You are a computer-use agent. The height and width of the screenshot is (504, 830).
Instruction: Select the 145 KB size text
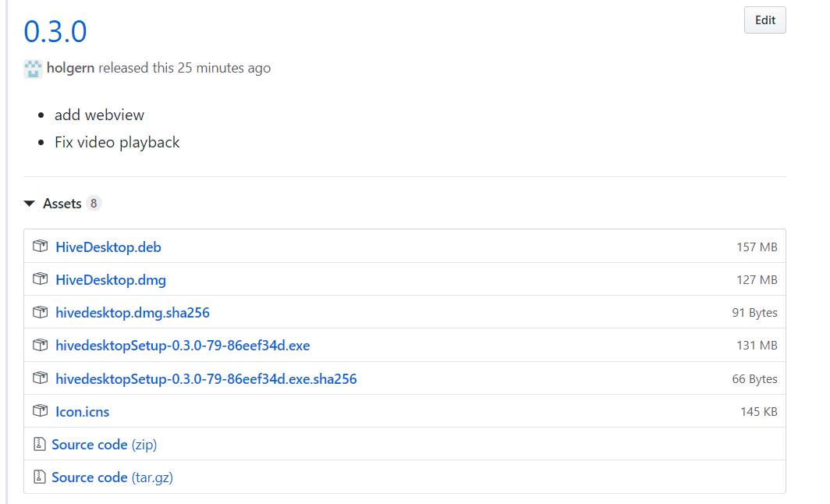tap(759, 412)
